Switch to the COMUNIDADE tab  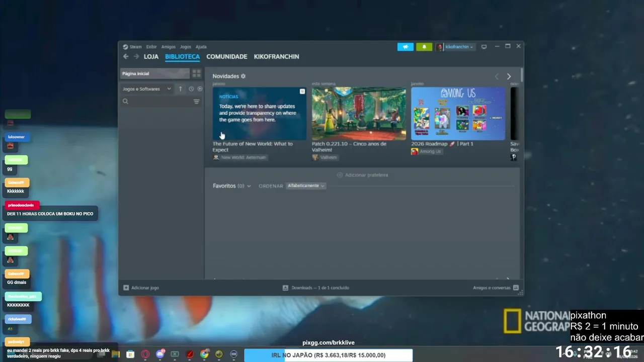pos(227,57)
